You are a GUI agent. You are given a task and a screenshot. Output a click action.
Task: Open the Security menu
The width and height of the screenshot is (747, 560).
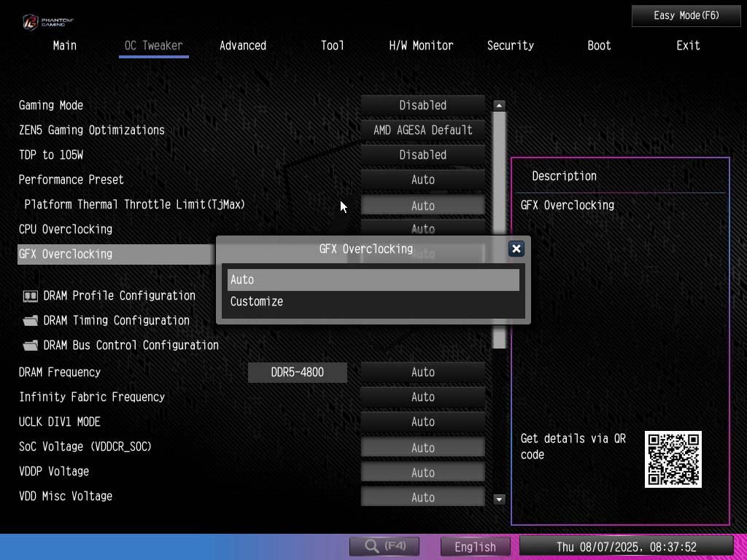pyautogui.click(x=511, y=45)
